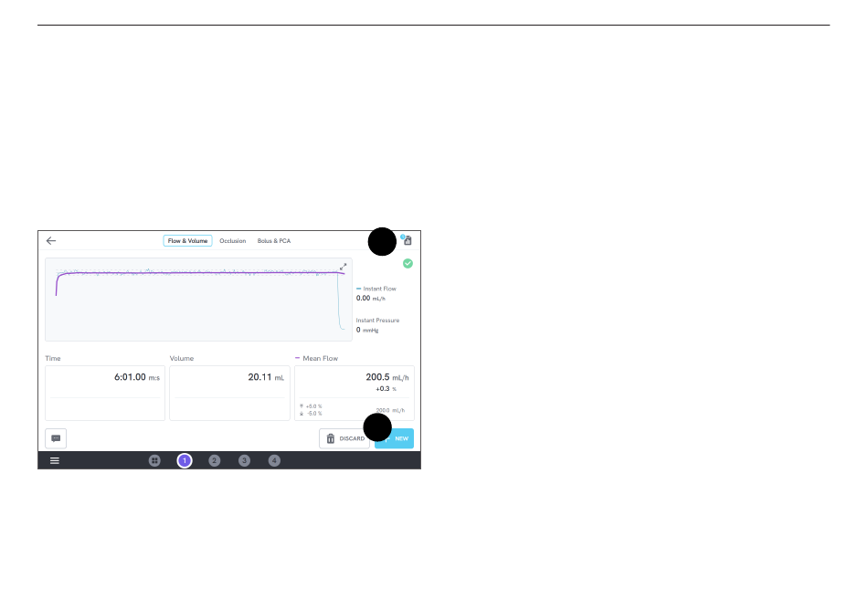Go back using the left arrow
Screen dimensions: 868x600
point(51,241)
